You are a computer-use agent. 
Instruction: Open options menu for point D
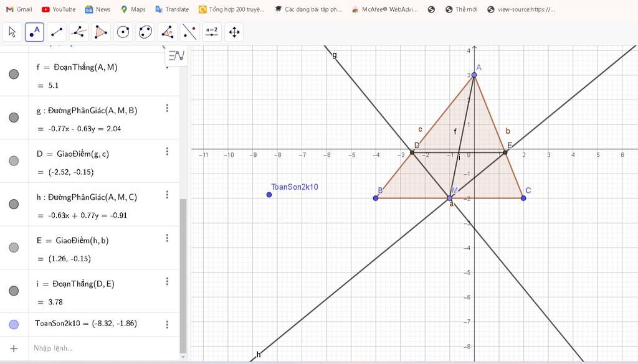point(167,152)
